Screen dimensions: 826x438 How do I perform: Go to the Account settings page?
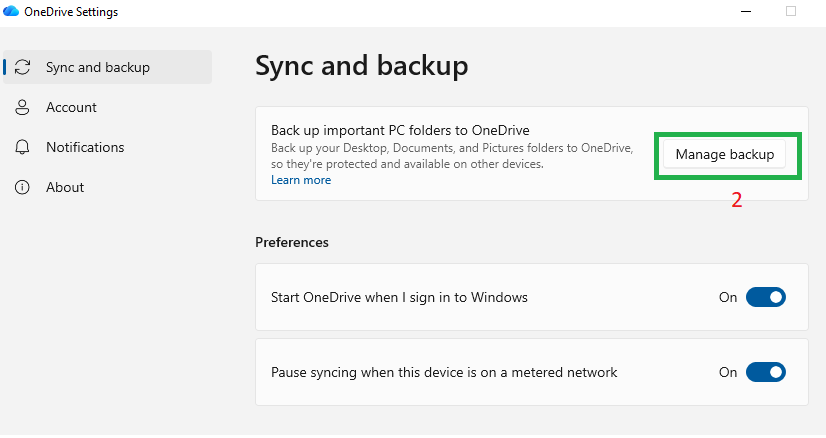107,107
